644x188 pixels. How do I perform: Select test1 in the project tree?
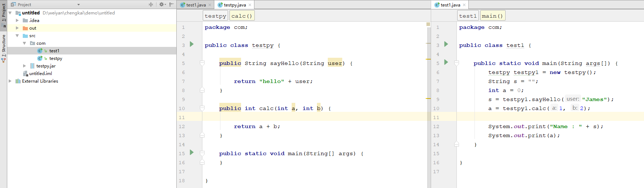pos(54,51)
